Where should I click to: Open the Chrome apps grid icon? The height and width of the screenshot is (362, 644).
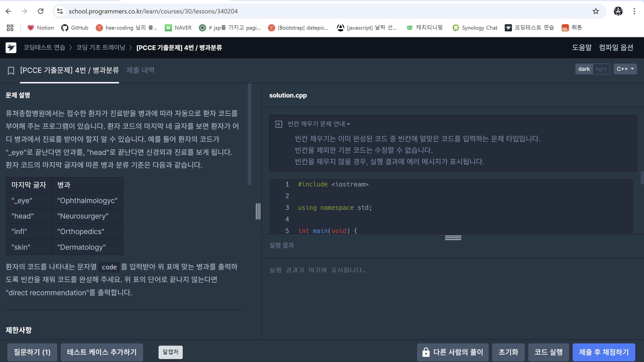(x=10, y=28)
